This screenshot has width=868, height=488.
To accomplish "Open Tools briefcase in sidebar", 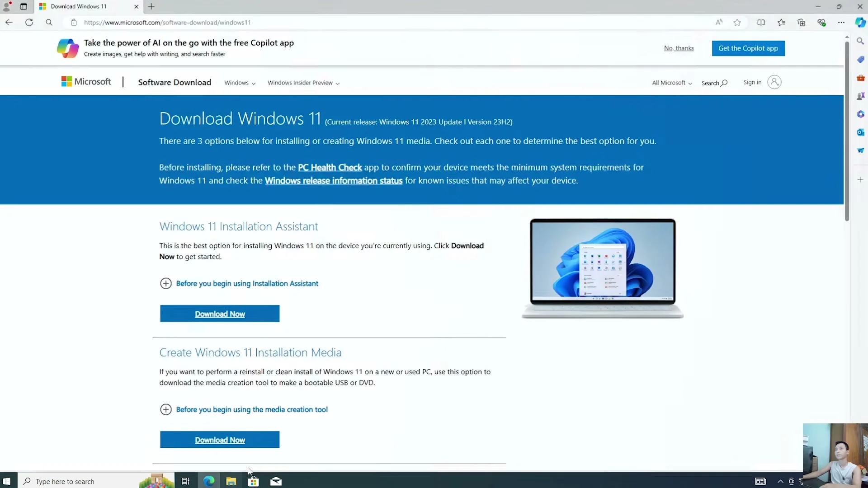I will tap(860, 78).
